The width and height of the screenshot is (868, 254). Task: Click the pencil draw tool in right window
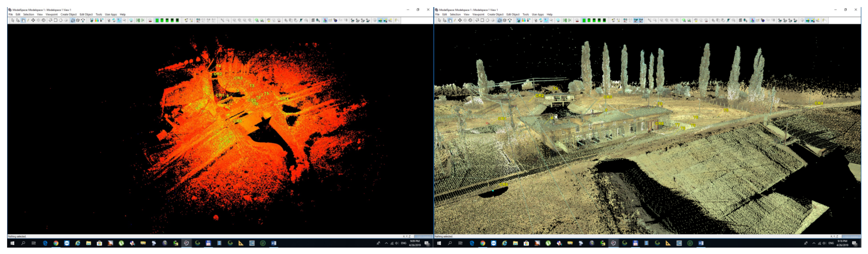(455, 21)
